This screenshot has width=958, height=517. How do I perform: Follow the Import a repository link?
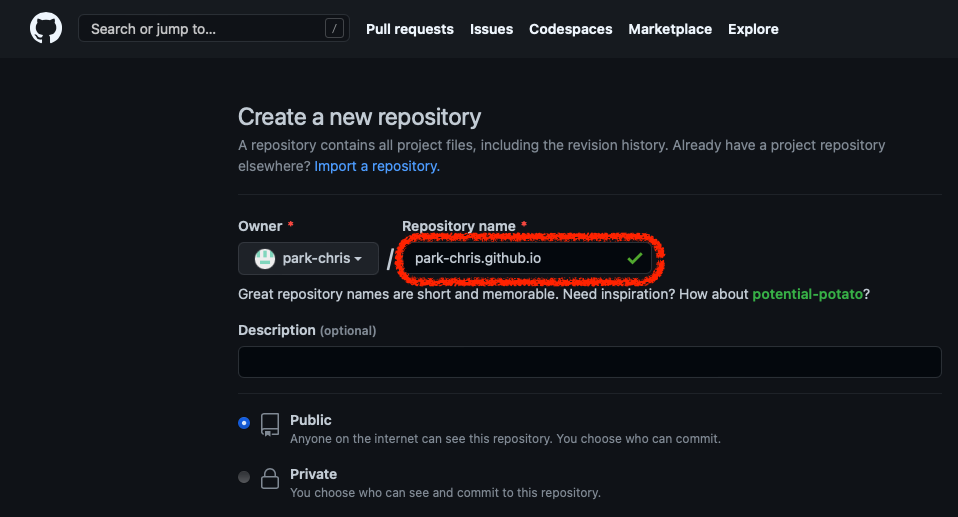(x=377, y=166)
